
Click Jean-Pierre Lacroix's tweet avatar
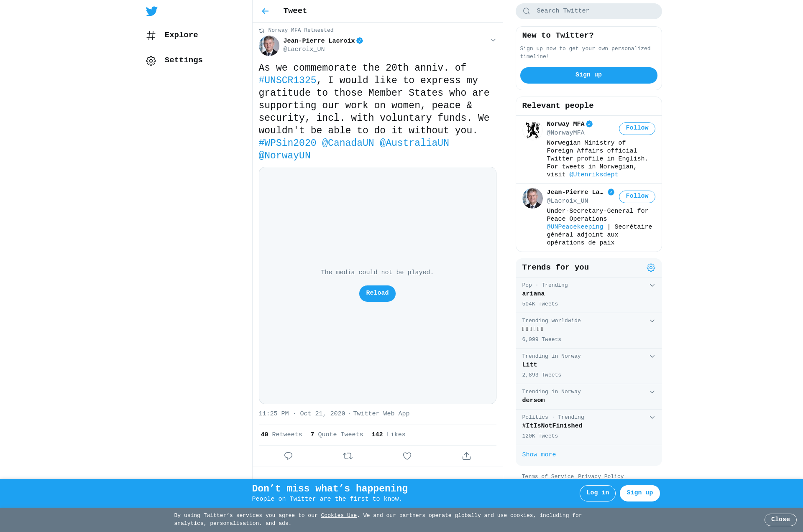click(269, 46)
